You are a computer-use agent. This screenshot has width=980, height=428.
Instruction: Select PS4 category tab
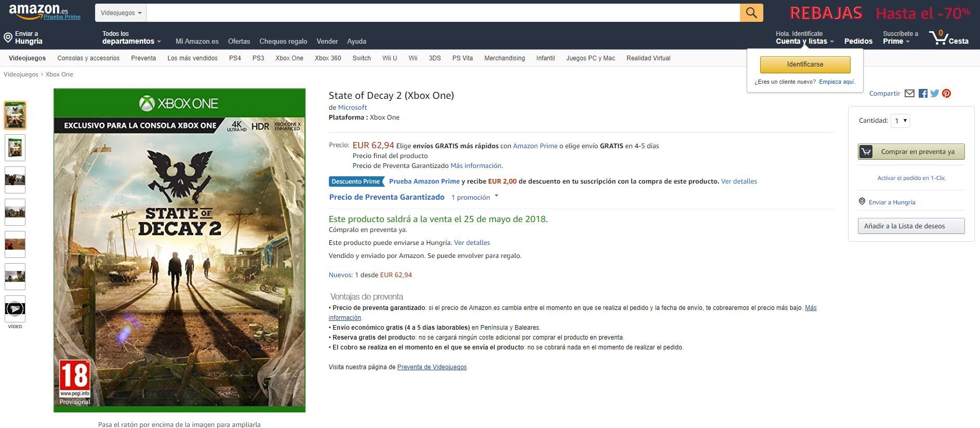tap(235, 58)
